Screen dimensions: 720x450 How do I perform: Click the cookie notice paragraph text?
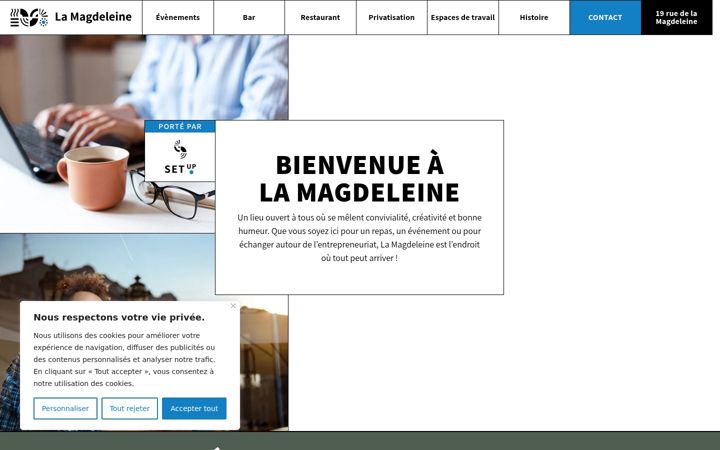(124, 360)
